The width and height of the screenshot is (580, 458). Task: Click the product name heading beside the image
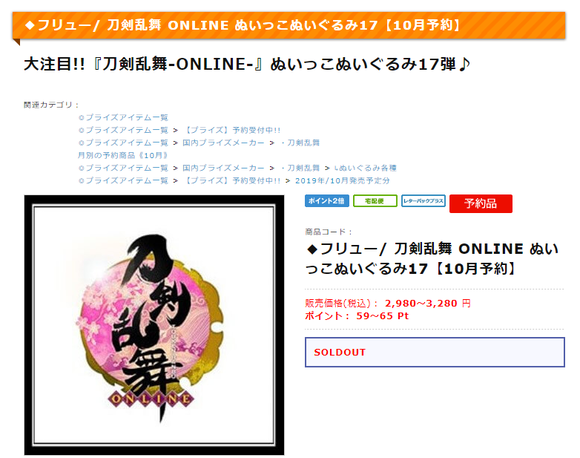click(432, 259)
